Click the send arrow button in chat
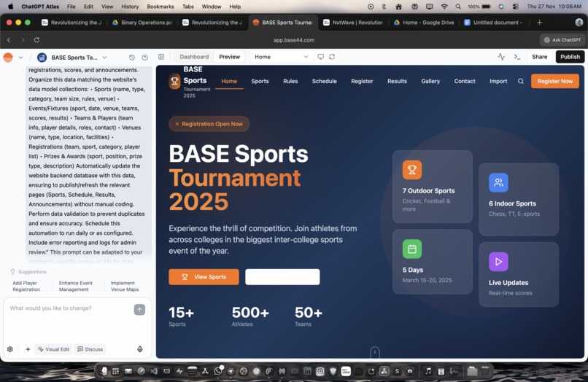 tap(139, 309)
